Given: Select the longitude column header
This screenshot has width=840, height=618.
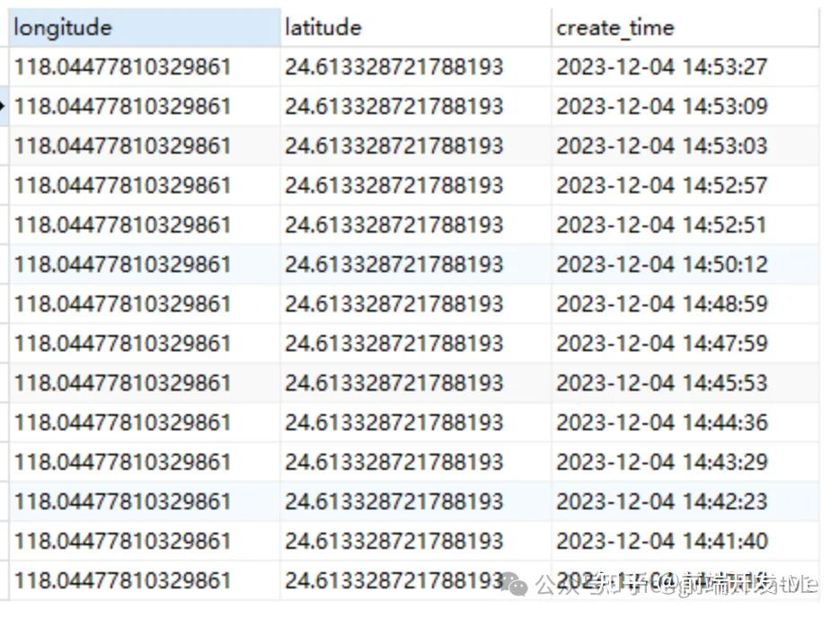Looking at the screenshot, I should point(145,27).
